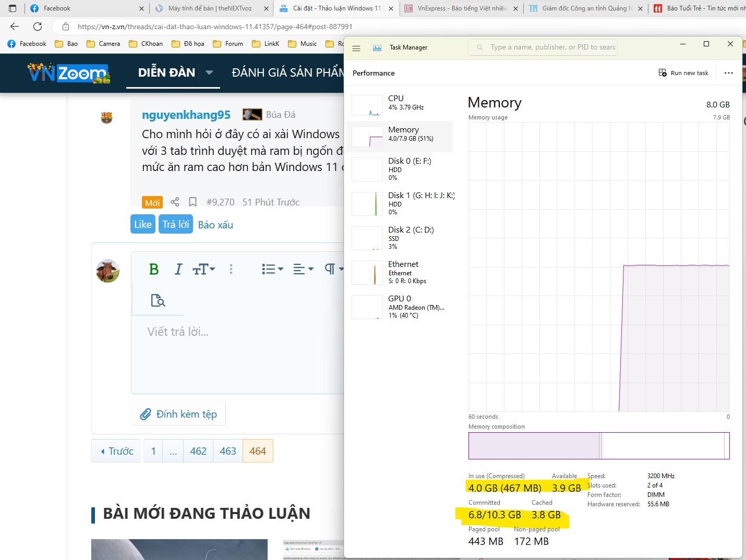Select the Memory performance entry
Viewport: 746px width, 560px height.
click(400, 137)
